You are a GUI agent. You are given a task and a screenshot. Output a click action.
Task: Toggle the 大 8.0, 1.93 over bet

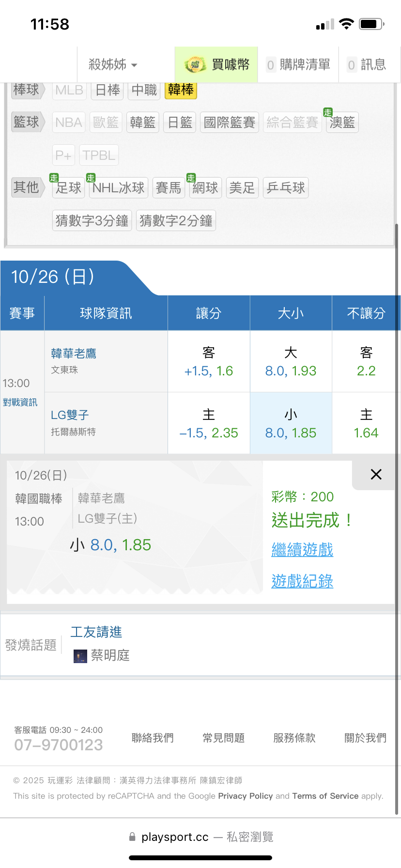point(291,361)
